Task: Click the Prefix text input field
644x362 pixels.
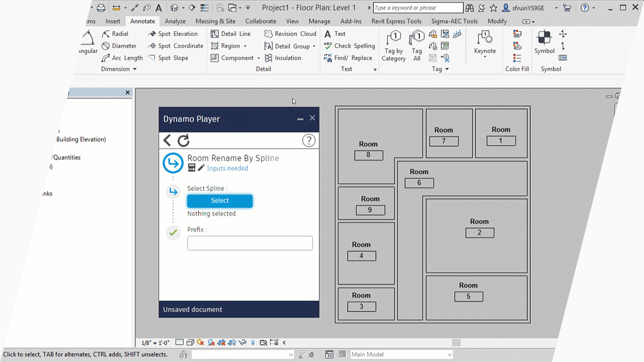Action: coord(250,243)
